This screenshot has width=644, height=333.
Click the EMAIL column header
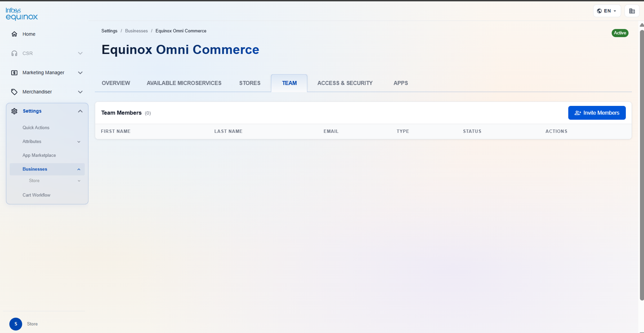pos(331,132)
